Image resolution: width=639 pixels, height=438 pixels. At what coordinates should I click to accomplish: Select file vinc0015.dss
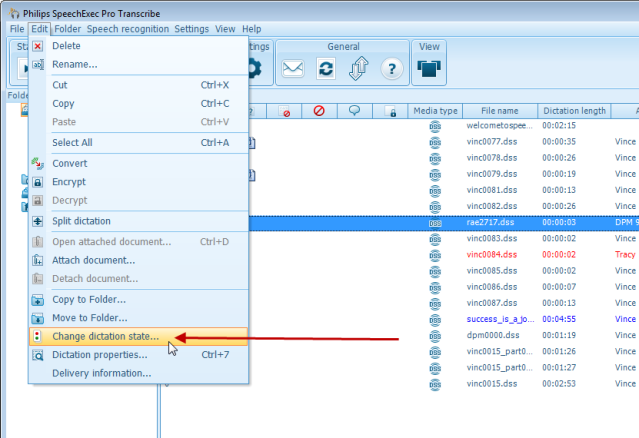click(492, 384)
